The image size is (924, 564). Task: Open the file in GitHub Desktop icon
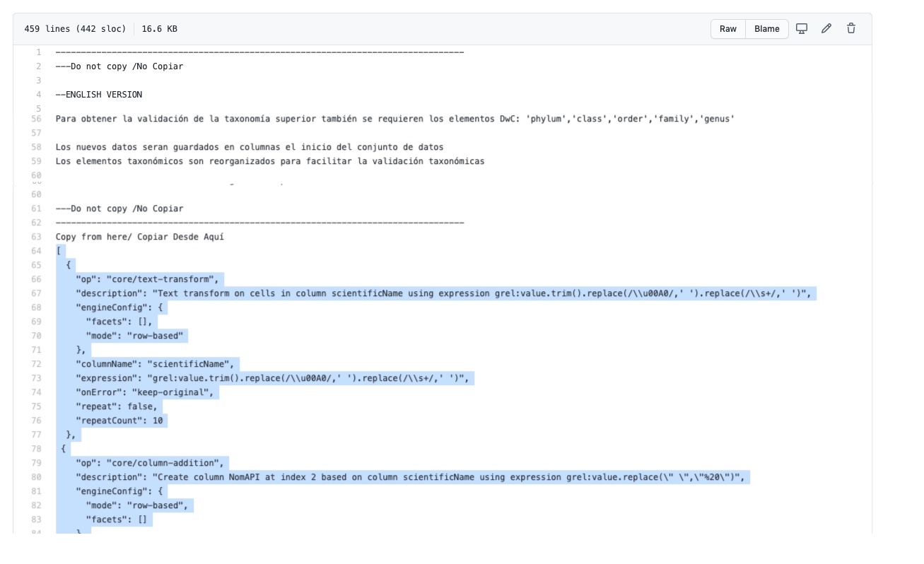point(802,29)
